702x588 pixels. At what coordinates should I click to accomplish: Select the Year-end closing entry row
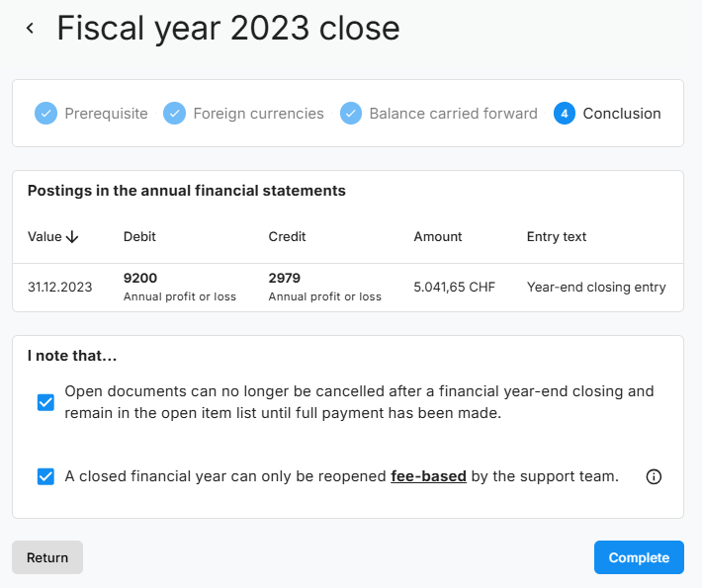tap(347, 288)
